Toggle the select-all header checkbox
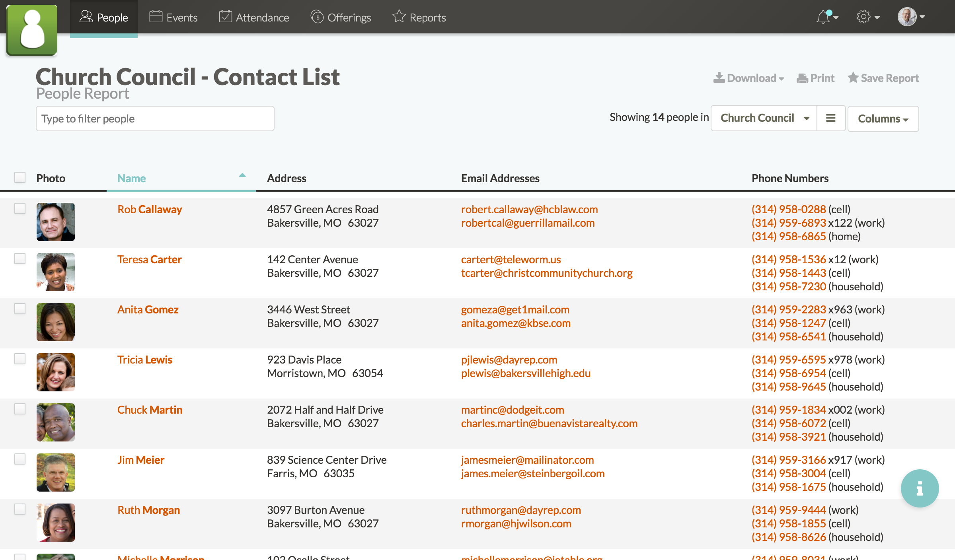This screenshot has width=955, height=560. coord(20,177)
